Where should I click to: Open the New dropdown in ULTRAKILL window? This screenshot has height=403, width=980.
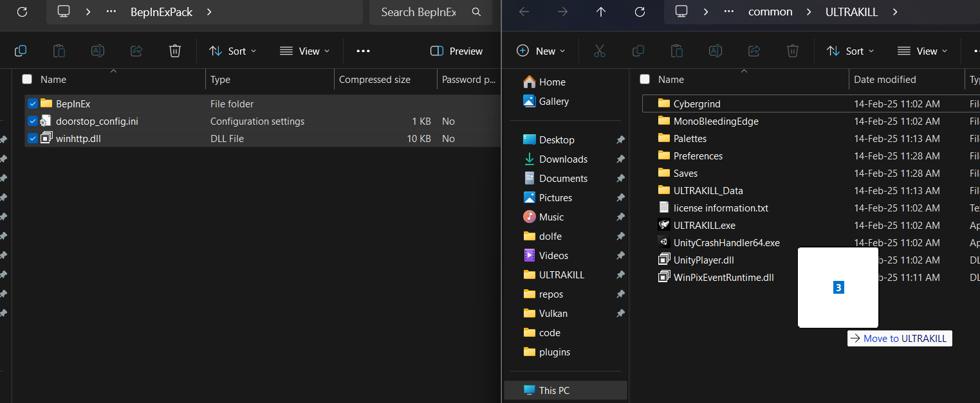tap(541, 51)
